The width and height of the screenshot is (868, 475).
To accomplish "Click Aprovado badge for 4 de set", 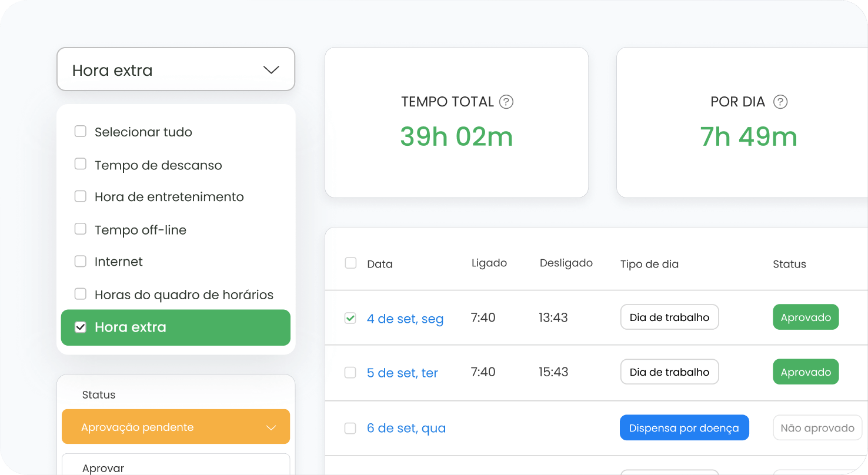I will click(805, 317).
